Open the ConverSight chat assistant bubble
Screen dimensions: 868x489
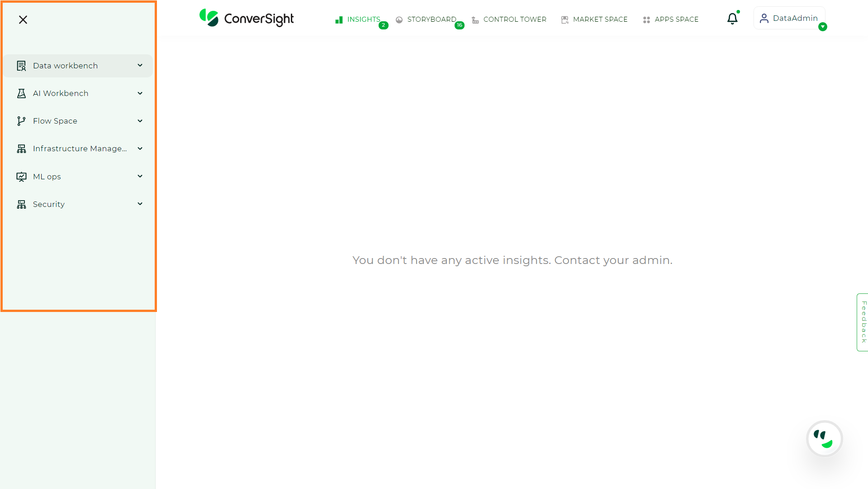tap(824, 438)
